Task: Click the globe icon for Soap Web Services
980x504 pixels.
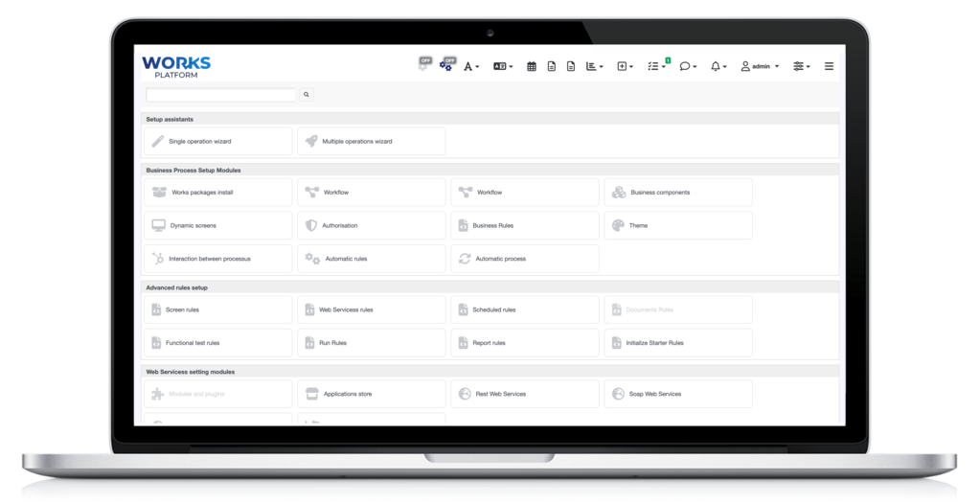Action: [x=618, y=394]
